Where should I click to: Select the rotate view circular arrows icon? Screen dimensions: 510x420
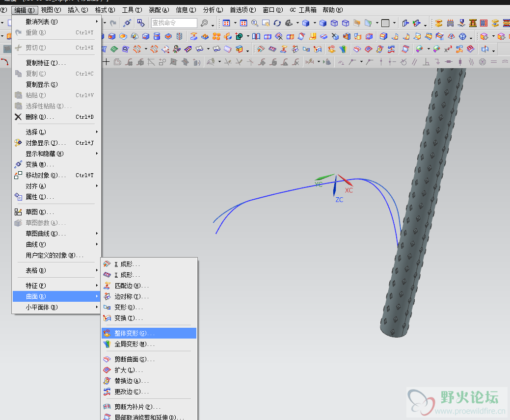(x=277, y=23)
